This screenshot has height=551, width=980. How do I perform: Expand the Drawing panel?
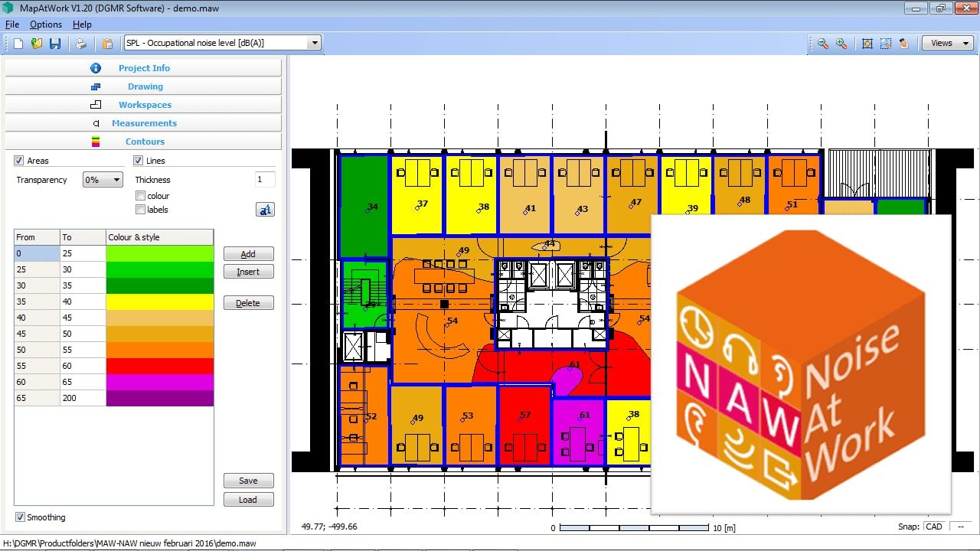(x=143, y=86)
